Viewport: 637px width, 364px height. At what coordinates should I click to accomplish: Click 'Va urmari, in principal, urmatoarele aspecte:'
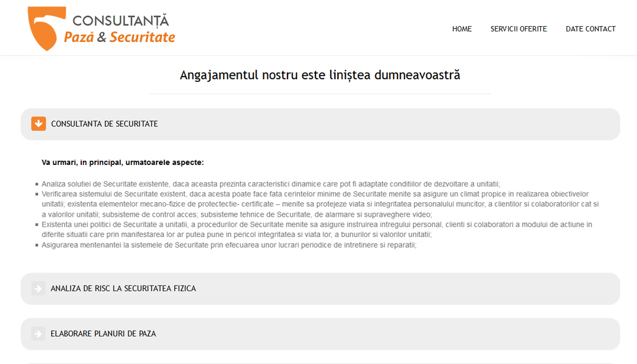[x=122, y=162]
